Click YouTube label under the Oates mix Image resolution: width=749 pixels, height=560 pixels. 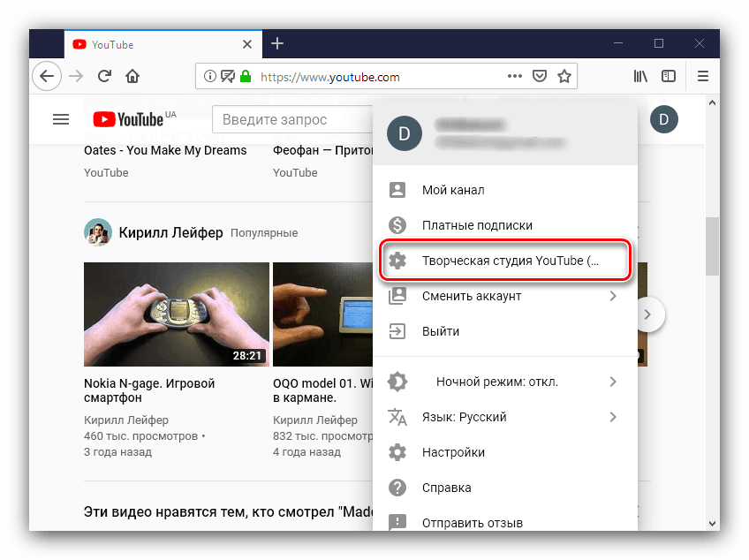point(106,172)
